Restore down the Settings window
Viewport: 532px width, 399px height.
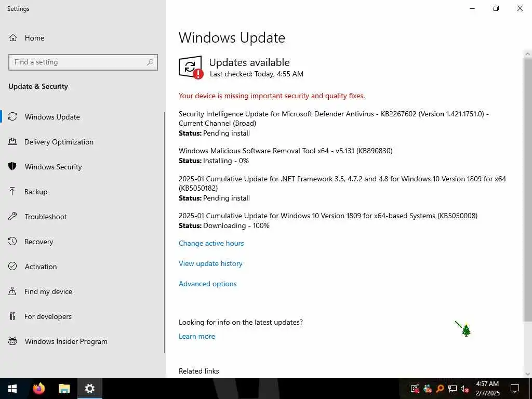pyautogui.click(x=496, y=8)
